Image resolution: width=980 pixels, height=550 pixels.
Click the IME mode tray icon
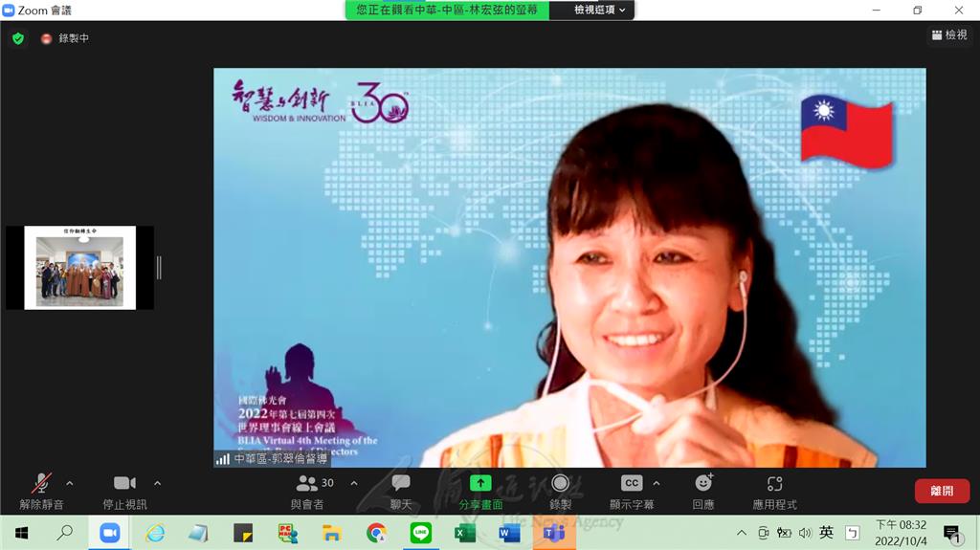click(852, 533)
